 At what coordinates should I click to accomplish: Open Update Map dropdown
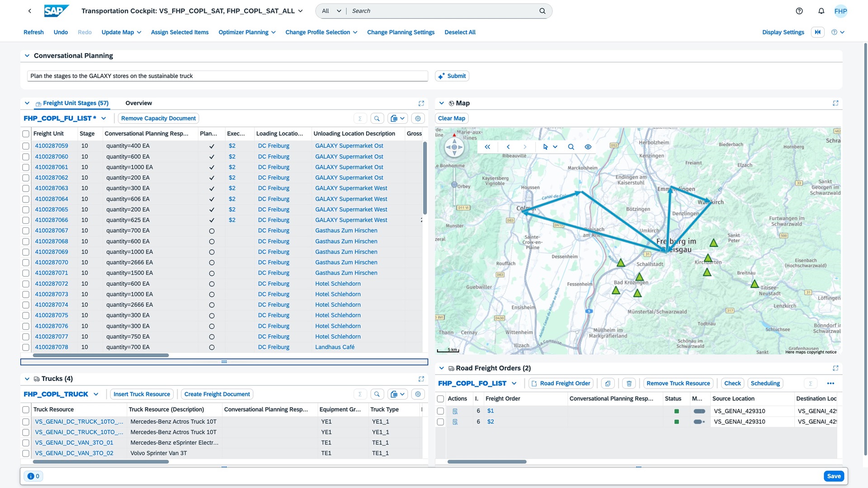(121, 32)
